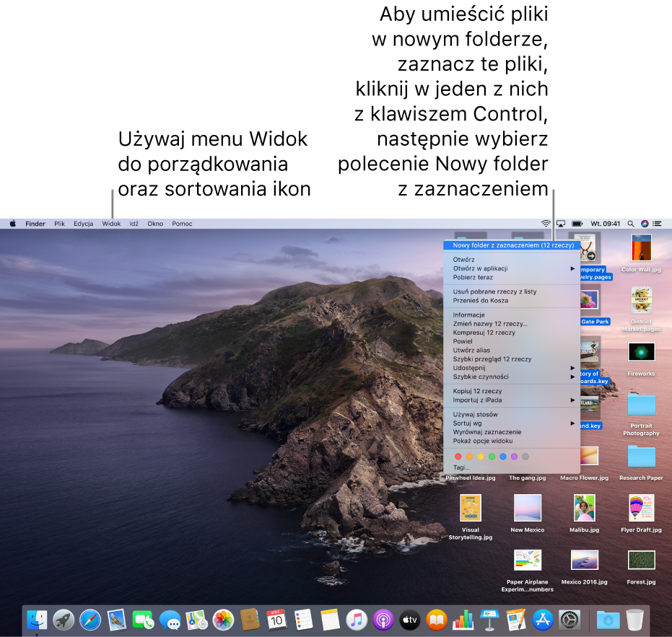This screenshot has width=672, height=637.
Task: Open Maps app in Dock
Action: 197,620
